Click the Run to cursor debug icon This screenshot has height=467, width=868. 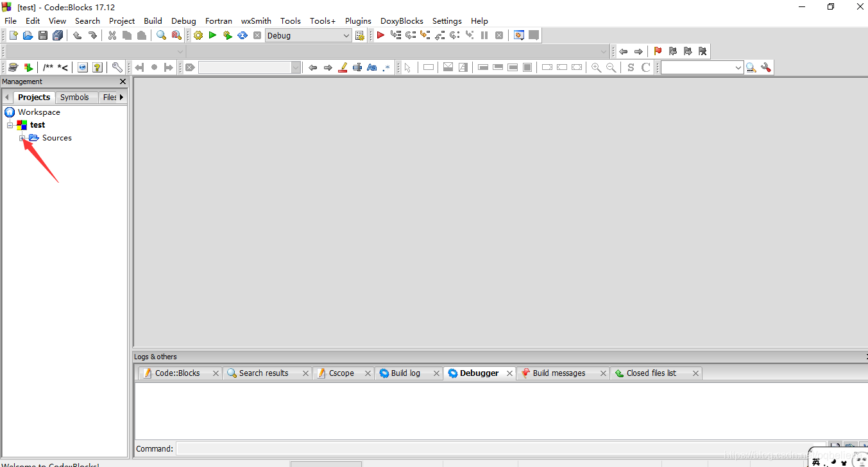pyautogui.click(x=395, y=36)
